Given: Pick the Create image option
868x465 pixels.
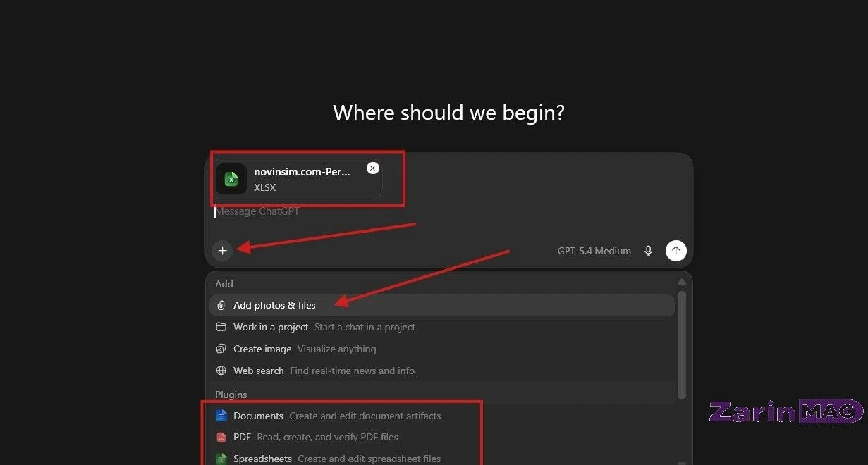Looking at the screenshot, I should [x=442, y=349].
